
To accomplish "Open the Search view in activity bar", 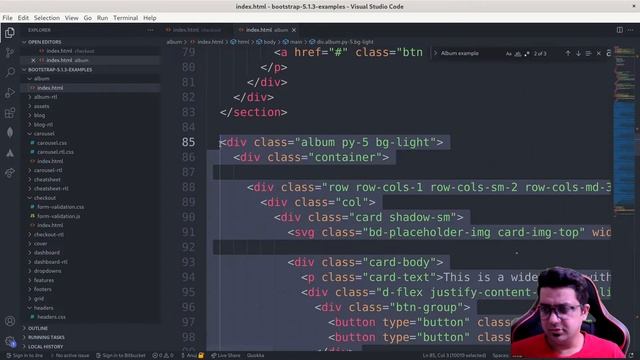I will 10,72.
